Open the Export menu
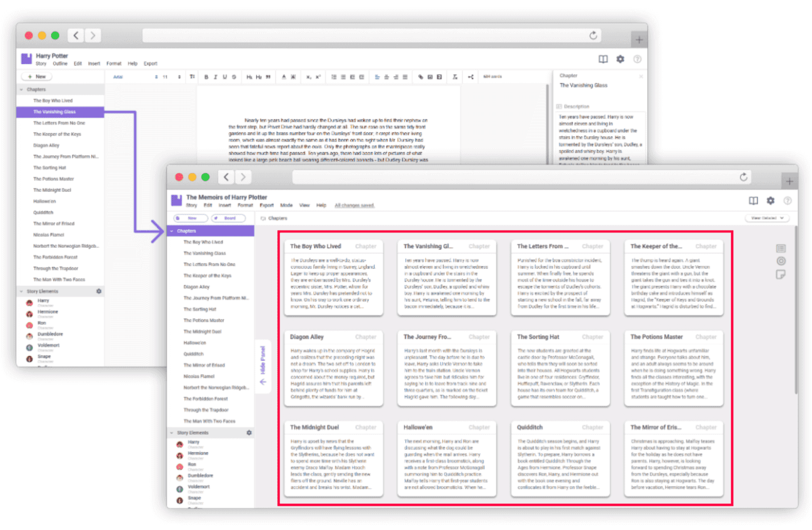The height and width of the screenshot is (530, 812). (x=267, y=205)
